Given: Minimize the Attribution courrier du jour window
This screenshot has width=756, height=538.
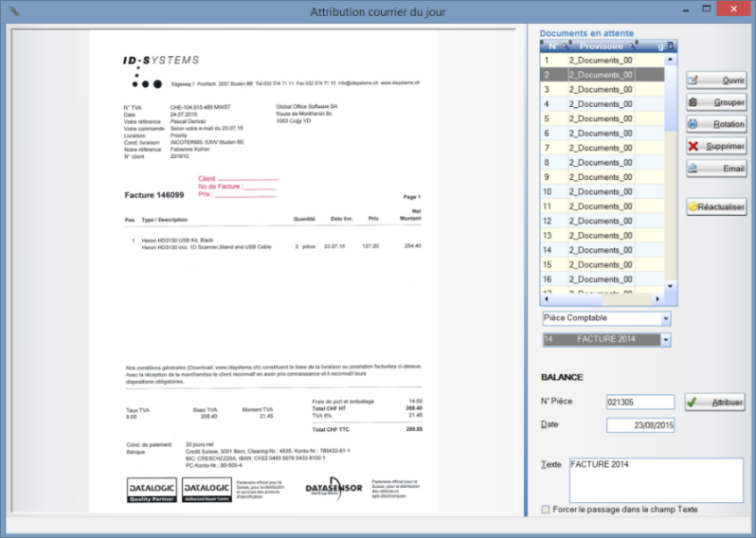Looking at the screenshot, I should (686, 9).
